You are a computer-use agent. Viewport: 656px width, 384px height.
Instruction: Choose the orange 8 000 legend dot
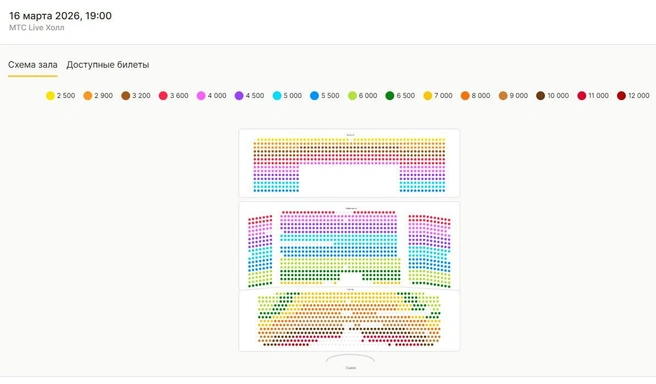[465, 96]
